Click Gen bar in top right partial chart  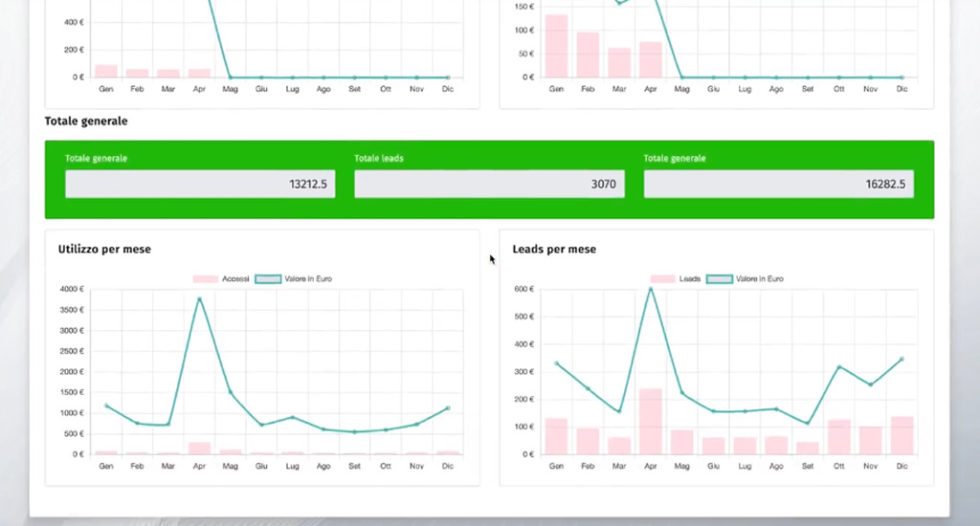[x=556, y=46]
